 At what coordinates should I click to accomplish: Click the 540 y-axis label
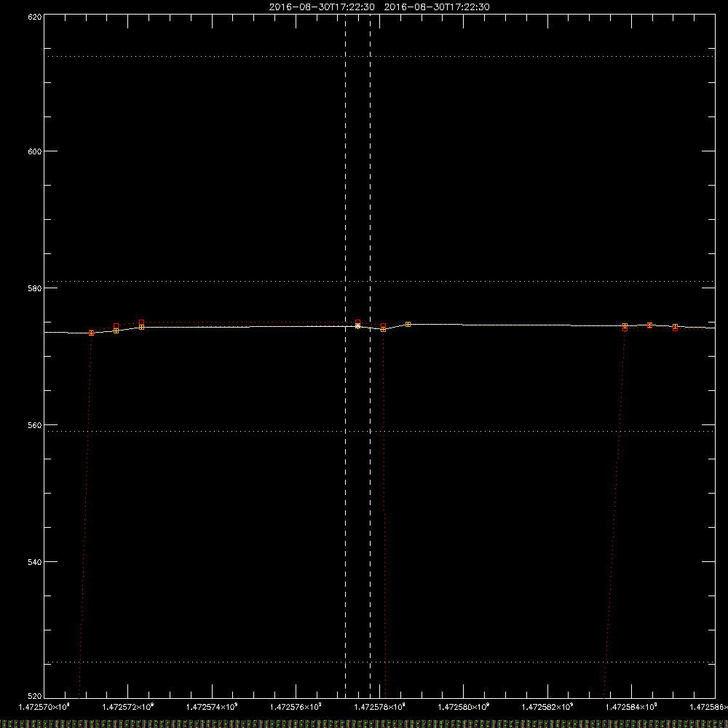click(x=35, y=562)
